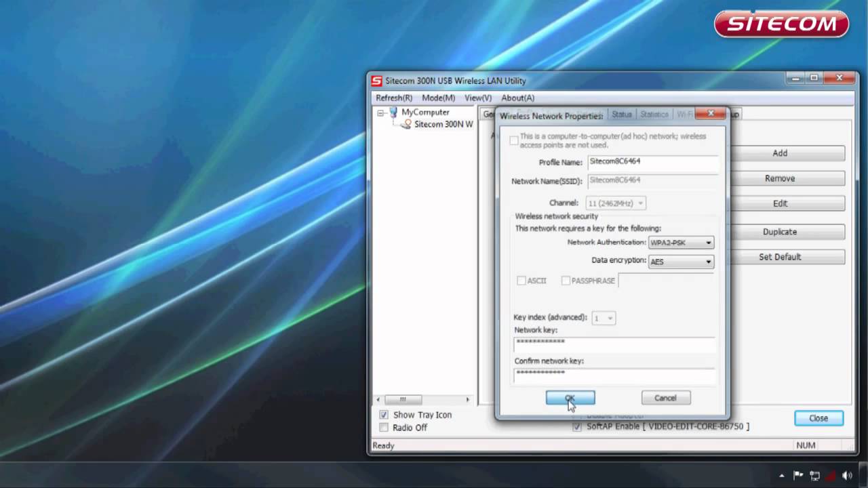The width and height of the screenshot is (868, 488).
Task: Toggle the ASCII checkbox
Action: [521, 281]
